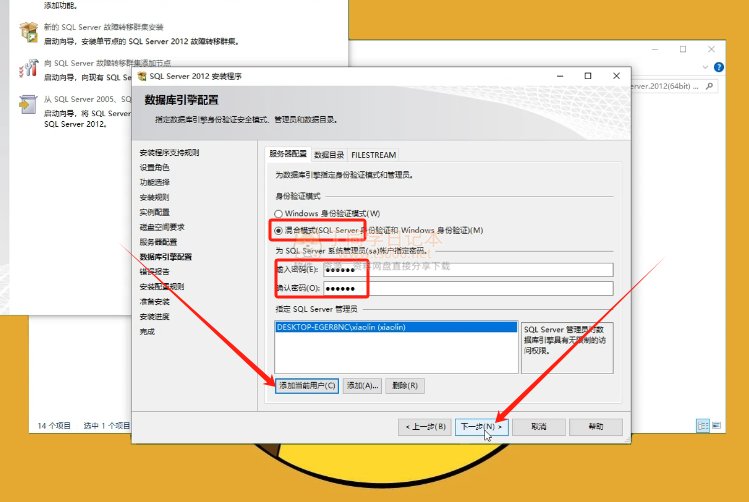Click 安装程序支持规则 step in sidebar
Image resolution: width=749 pixels, height=502 pixels.
(169, 153)
